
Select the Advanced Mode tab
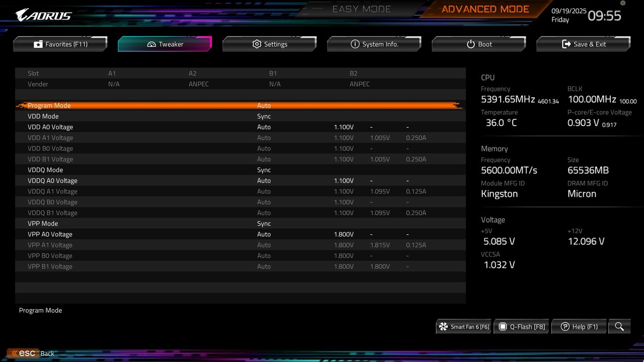(x=485, y=9)
